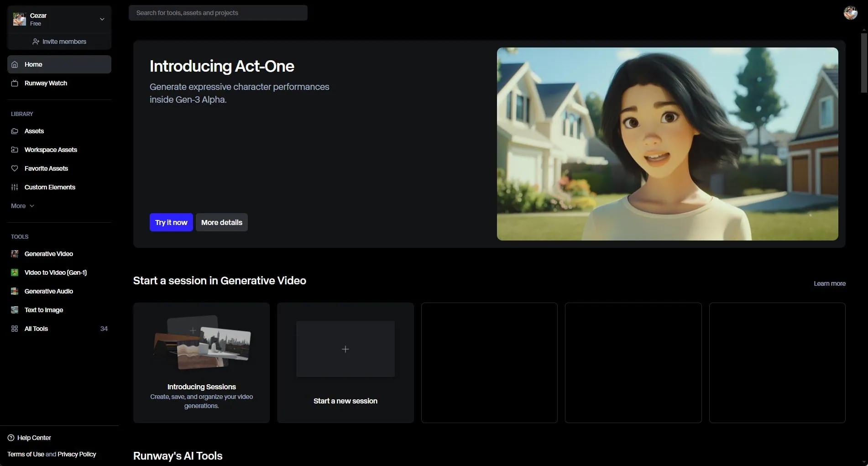The width and height of the screenshot is (868, 466).
Task: Expand the More section in Library
Action: coord(22,206)
